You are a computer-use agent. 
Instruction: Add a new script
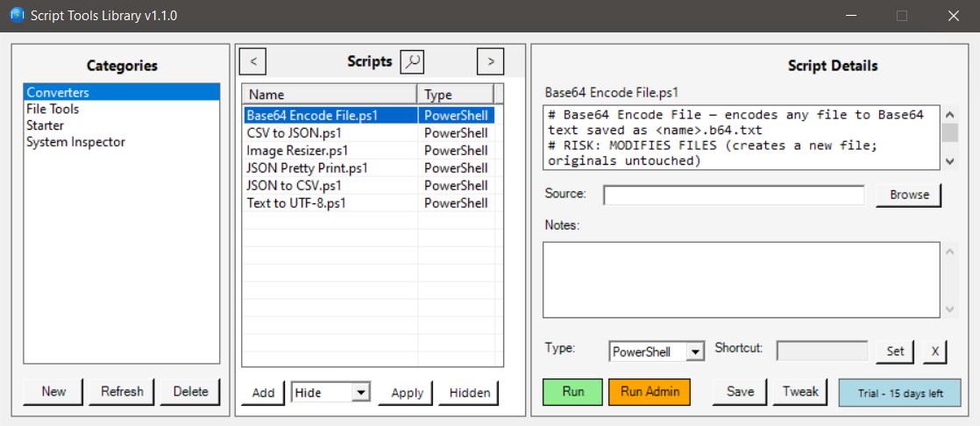click(263, 393)
